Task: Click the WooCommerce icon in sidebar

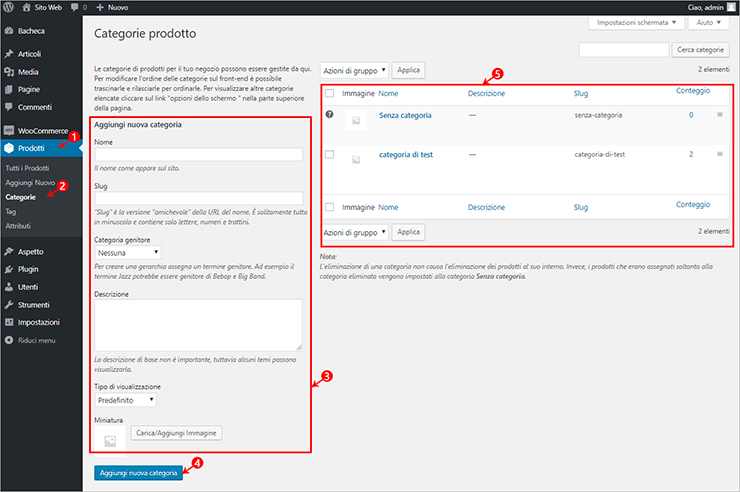Action: coord(8,131)
